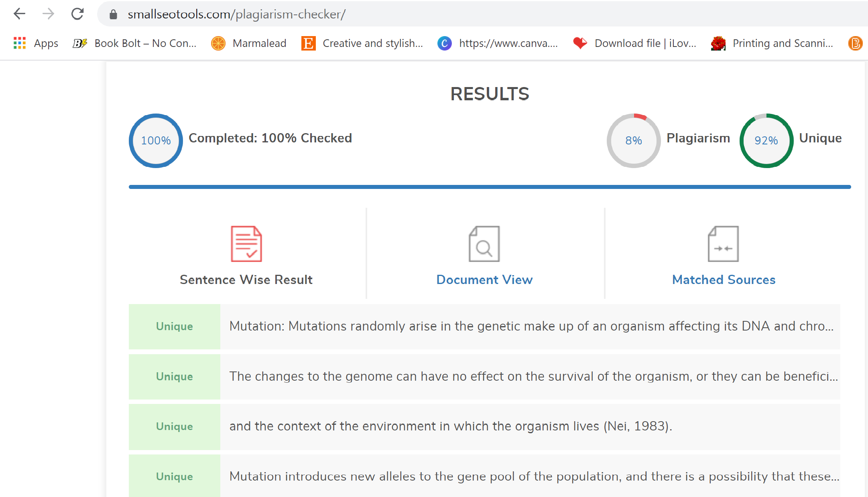Click the 8% Plagiarism circular progress icon
868x497 pixels.
633,140
